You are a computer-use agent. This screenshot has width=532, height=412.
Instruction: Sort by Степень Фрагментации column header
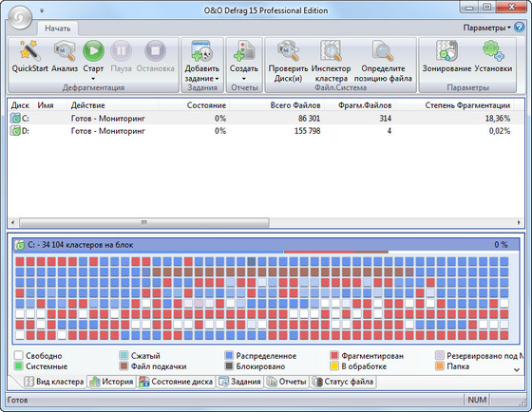click(x=467, y=105)
